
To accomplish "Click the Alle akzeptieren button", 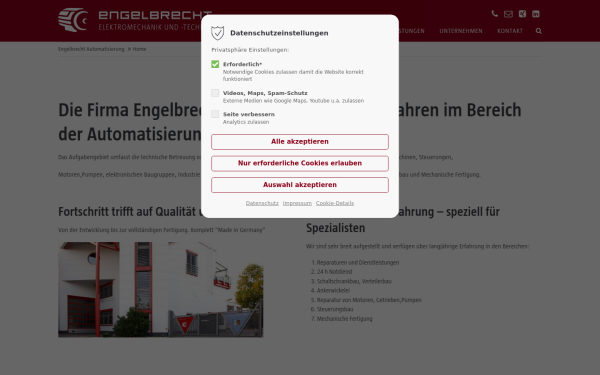I will [x=300, y=142].
